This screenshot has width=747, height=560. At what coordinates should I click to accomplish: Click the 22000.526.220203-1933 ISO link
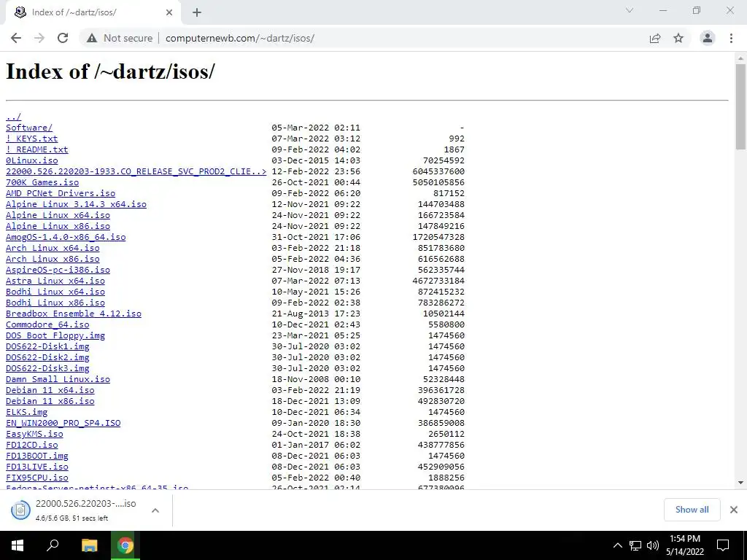pyautogui.click(x=136, y=171)
